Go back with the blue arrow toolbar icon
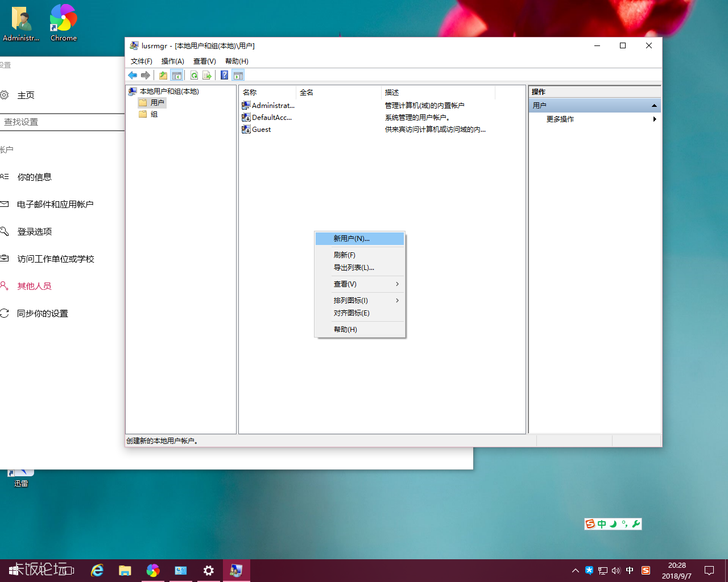728x582 pixels. pyautogui.click(x=133, y=75)
